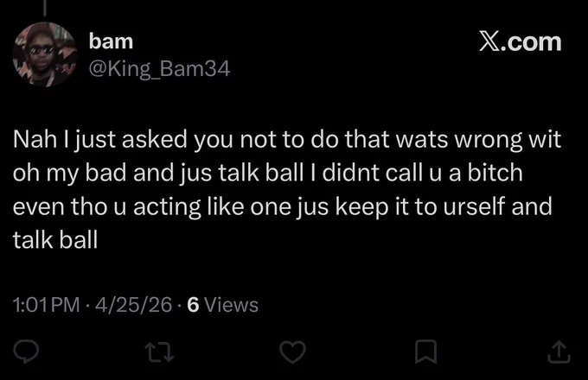Screen dimensions: 588x380
Task: Click the tweet line starting with Nah I just
Action: coord(287,140)
